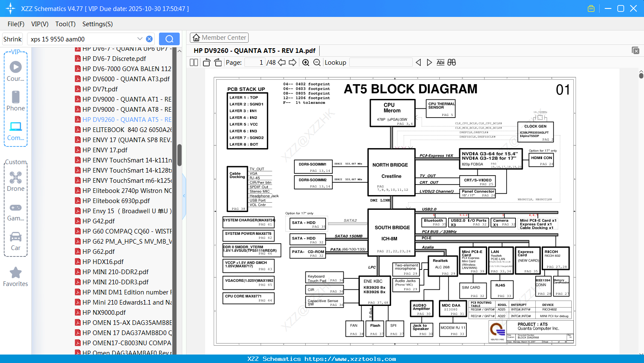Image resolution: width=644 pixels, height=363 pixels.
Task: Click the Lookup text field
Action: (x=381, y=62)
